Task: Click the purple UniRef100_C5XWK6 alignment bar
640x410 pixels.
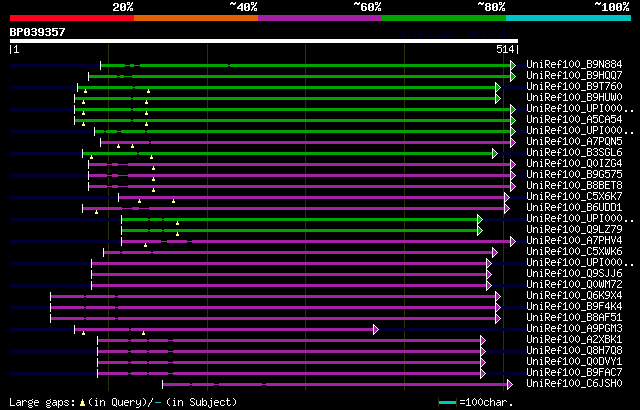Action: 299,253
